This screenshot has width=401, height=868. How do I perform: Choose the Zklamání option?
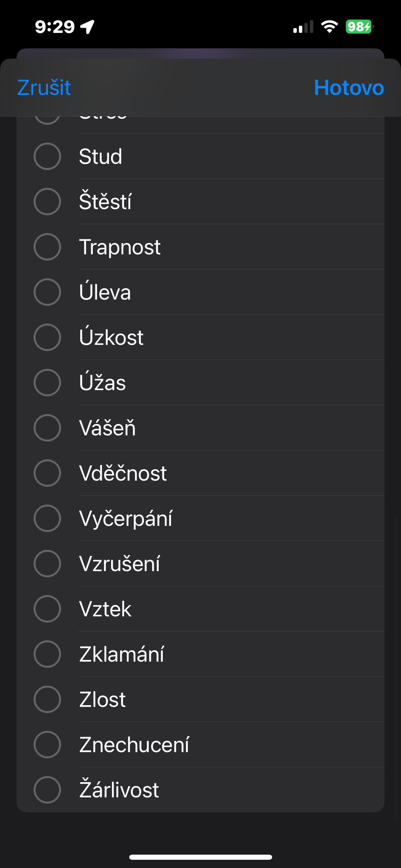47,654
